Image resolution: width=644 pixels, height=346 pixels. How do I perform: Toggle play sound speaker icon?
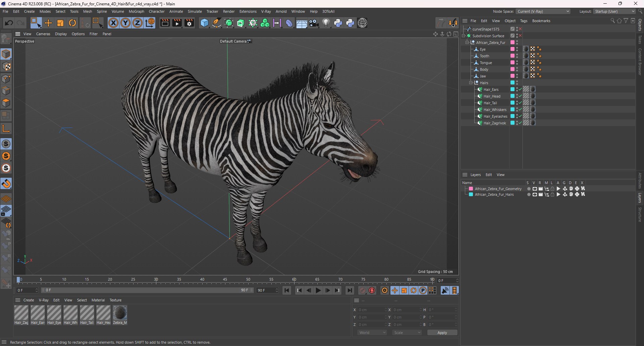coord(445,290)
